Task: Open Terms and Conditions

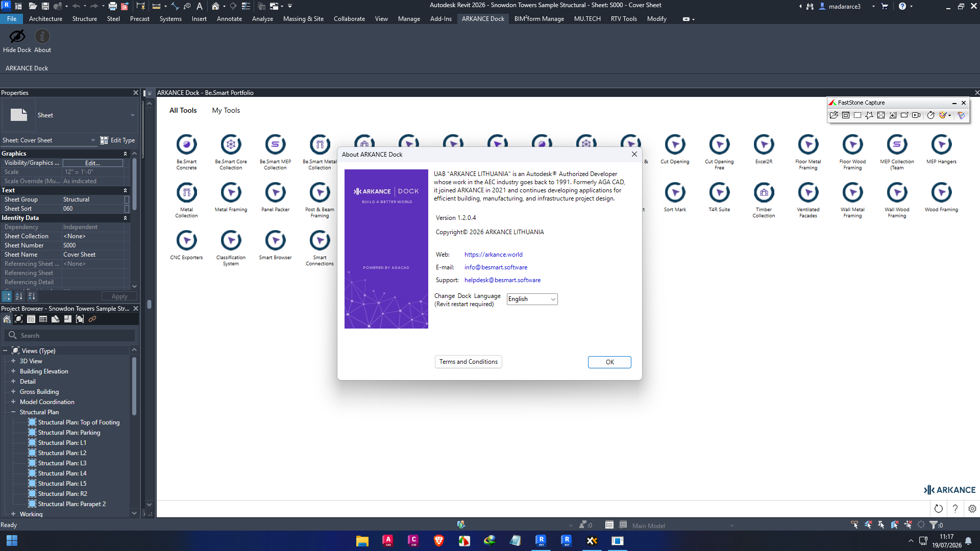Action: click(x=468, y=362)
